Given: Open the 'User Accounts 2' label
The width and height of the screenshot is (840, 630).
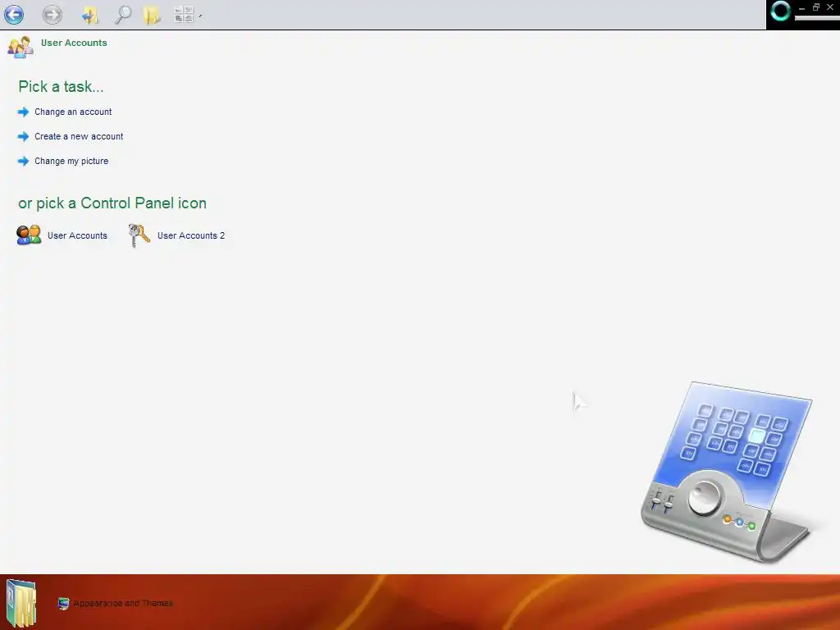Looking at the screenshot, I should click(190, 235).
